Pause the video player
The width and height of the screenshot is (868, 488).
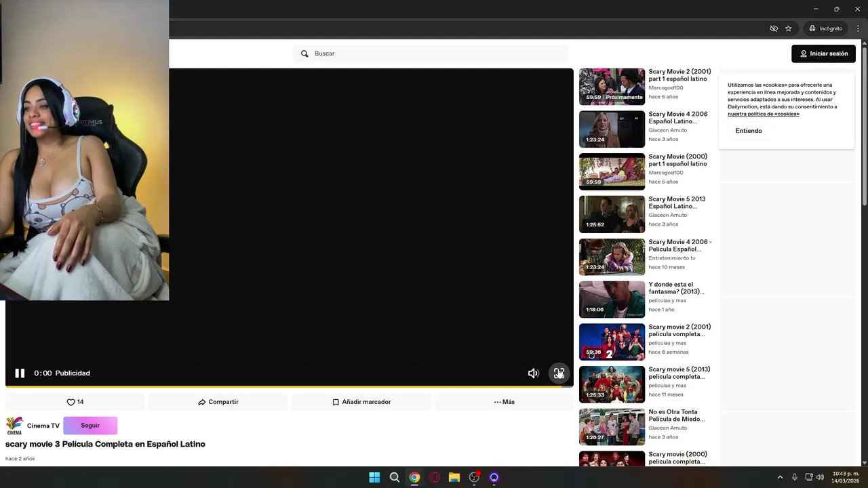point(20,373)
